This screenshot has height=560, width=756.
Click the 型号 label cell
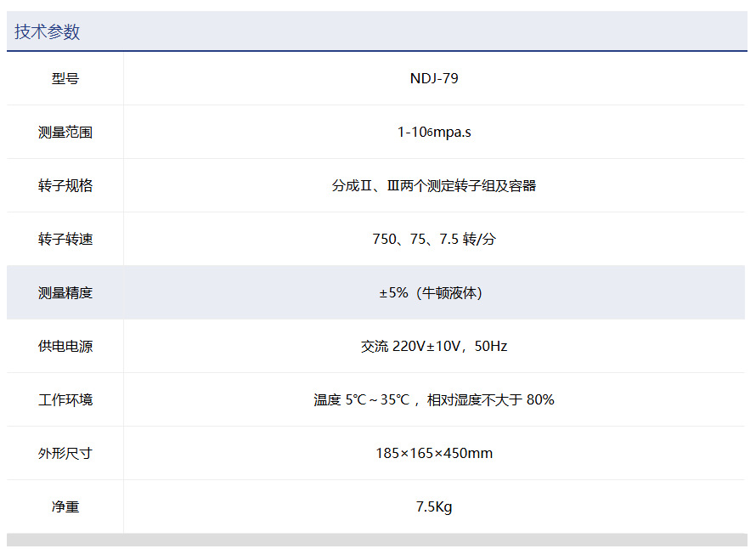(x=65, y=79)
